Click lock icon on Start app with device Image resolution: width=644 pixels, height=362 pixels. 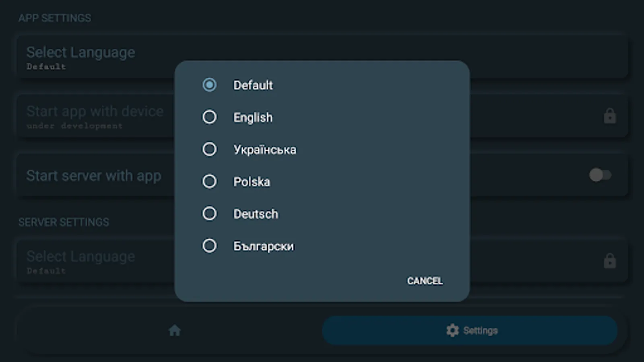[x=609, y=116]
